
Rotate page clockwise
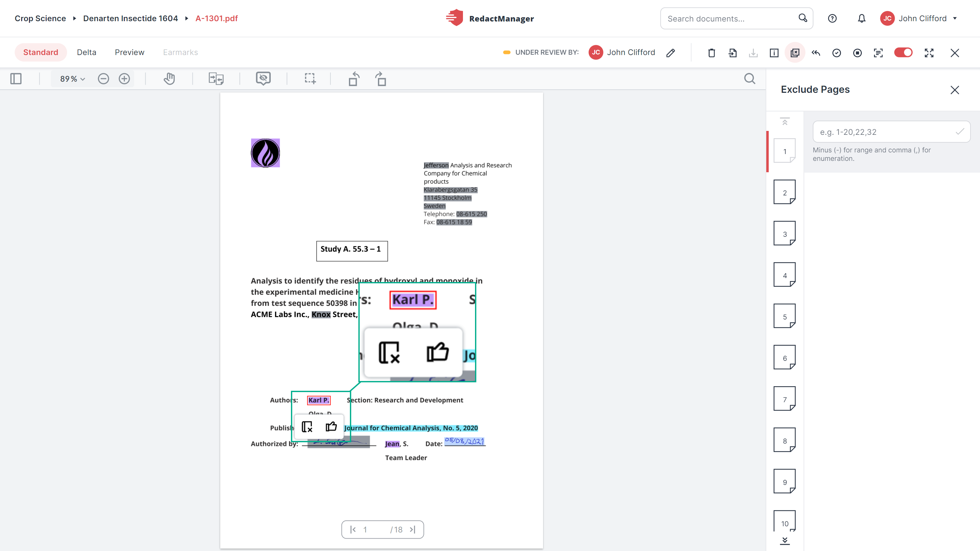381,79
